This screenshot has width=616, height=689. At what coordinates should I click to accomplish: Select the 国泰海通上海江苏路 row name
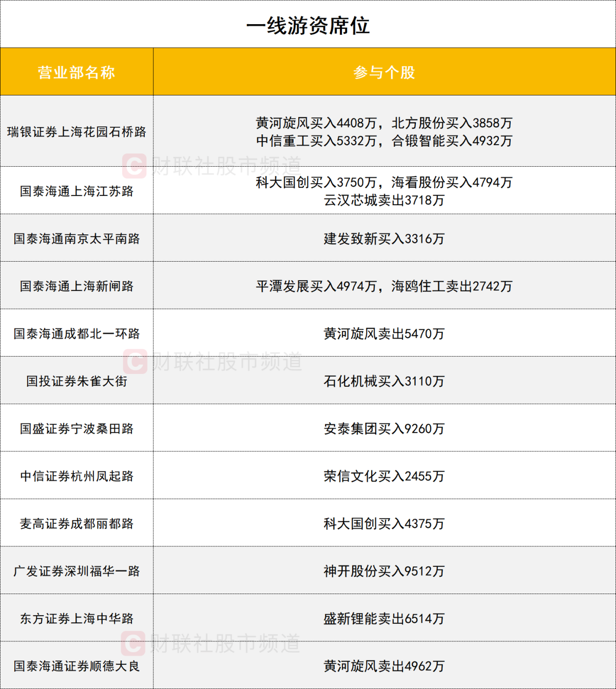[x=76, y=191]
